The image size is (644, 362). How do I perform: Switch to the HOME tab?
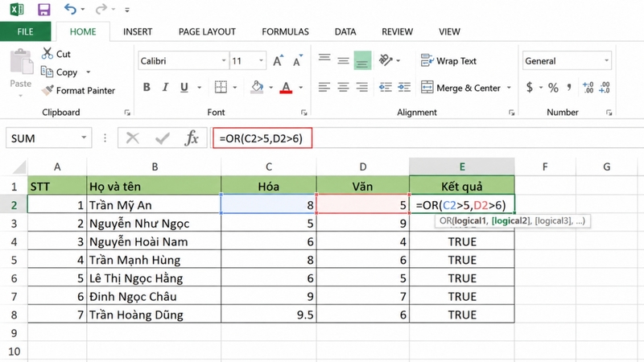(83, 31)
